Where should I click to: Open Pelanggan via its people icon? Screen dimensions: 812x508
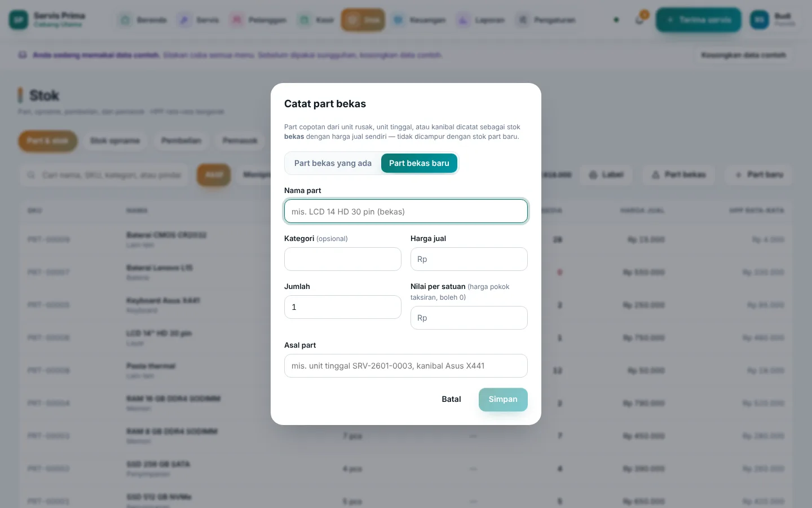(237, 20)
